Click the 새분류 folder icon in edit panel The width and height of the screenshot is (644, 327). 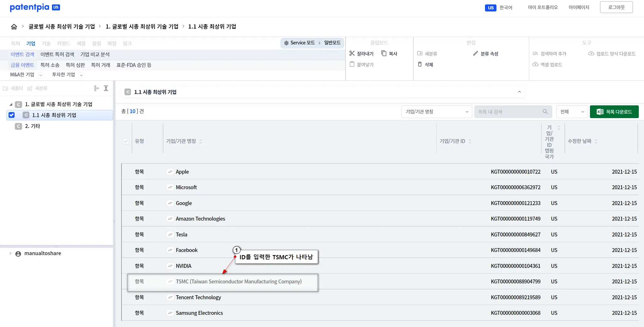(x=420, y=53)
